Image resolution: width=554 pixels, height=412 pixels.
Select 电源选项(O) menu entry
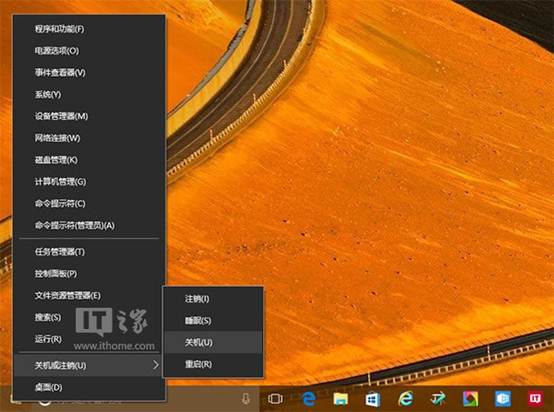tap(89, 51)
